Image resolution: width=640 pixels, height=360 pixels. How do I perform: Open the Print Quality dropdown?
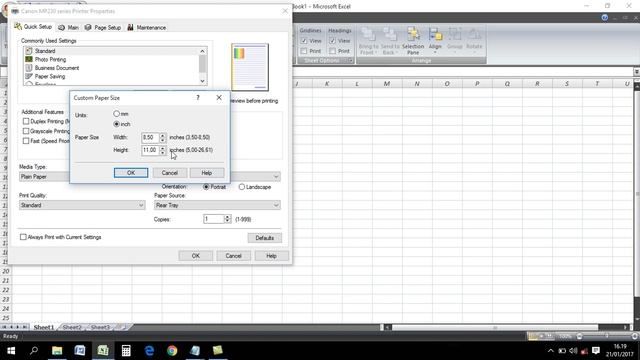tap(82, 205)
